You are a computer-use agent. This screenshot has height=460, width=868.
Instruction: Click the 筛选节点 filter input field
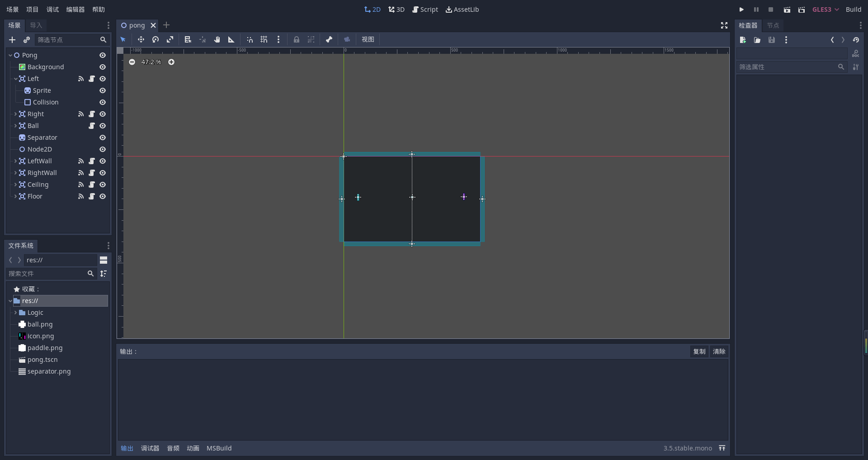pos(67,40)
